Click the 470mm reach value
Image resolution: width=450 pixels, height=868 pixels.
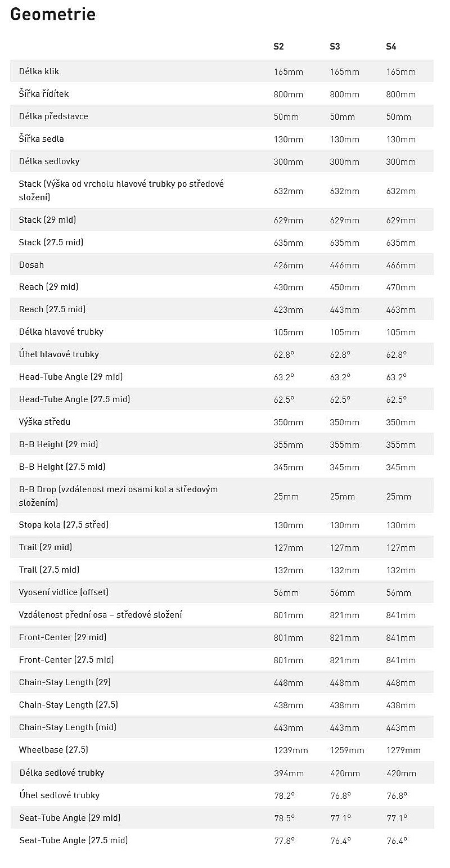tap(401, 287)
